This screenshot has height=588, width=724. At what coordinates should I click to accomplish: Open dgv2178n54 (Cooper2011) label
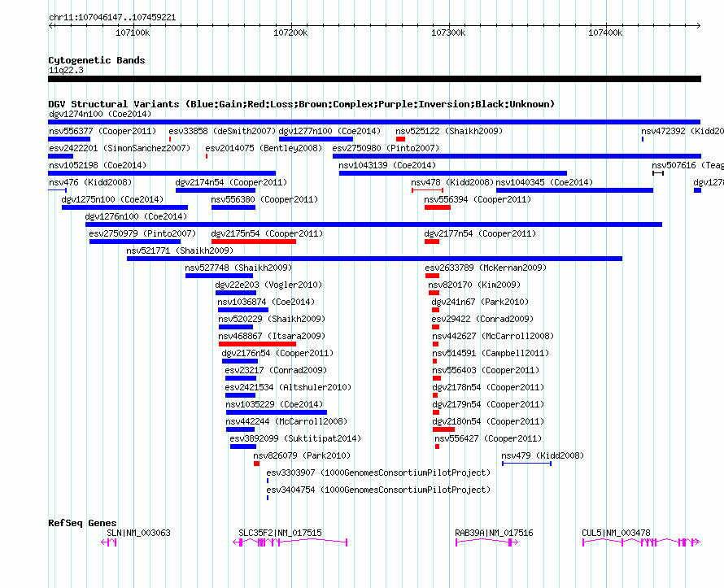(x=489, y=387)
